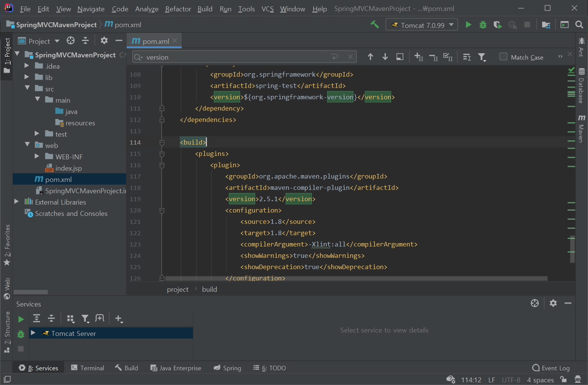Click the Debug bug icon in toolbar

(x=483, y=25)
